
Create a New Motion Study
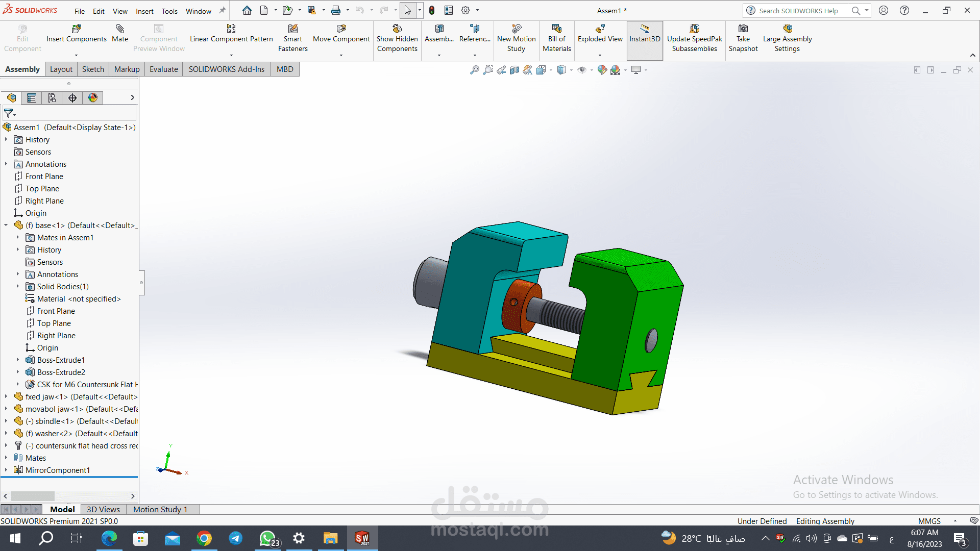tap(517, 38)
